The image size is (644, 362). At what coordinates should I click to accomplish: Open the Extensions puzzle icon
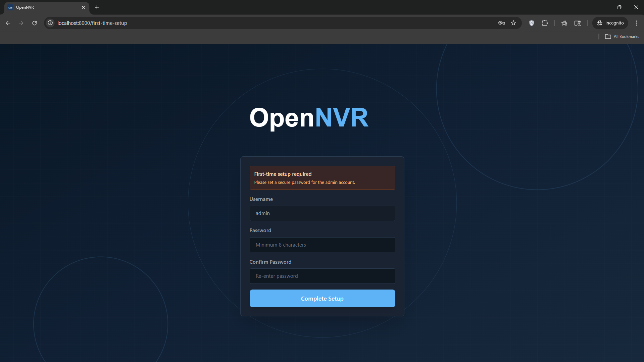pyautogui.click(x=545, y=23)
